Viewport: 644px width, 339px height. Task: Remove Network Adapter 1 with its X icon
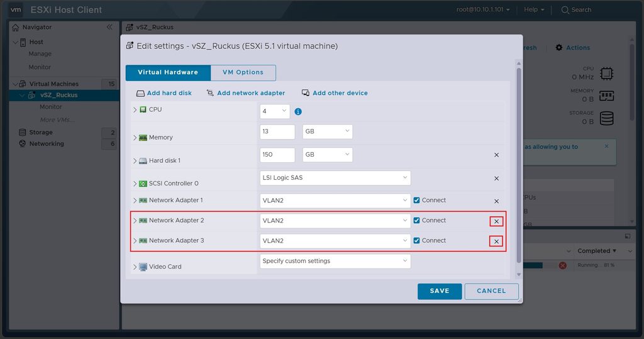(x=496, y=201)
